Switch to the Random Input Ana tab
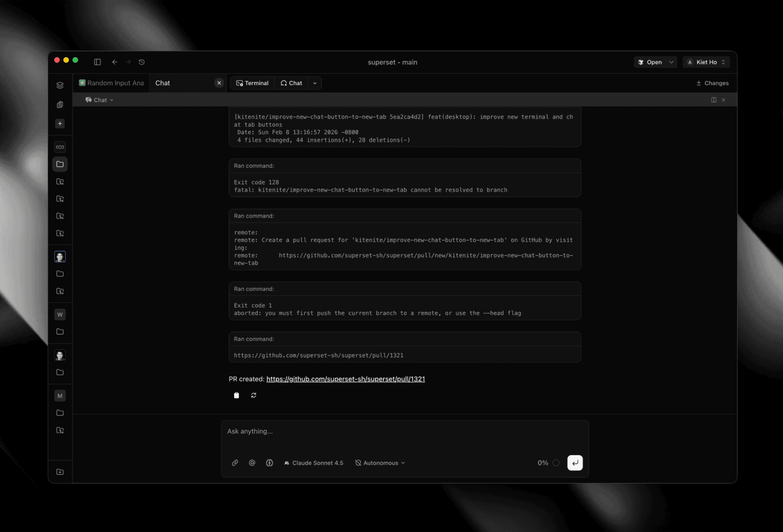783x532 pixels. [x=112, y=83]
